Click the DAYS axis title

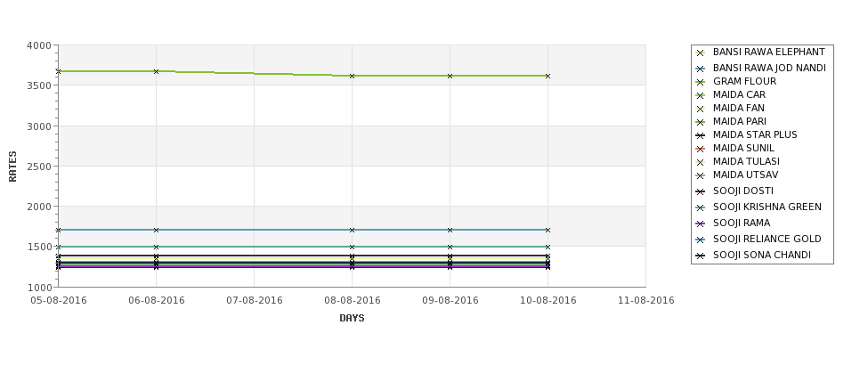click(x=352, y=318)
